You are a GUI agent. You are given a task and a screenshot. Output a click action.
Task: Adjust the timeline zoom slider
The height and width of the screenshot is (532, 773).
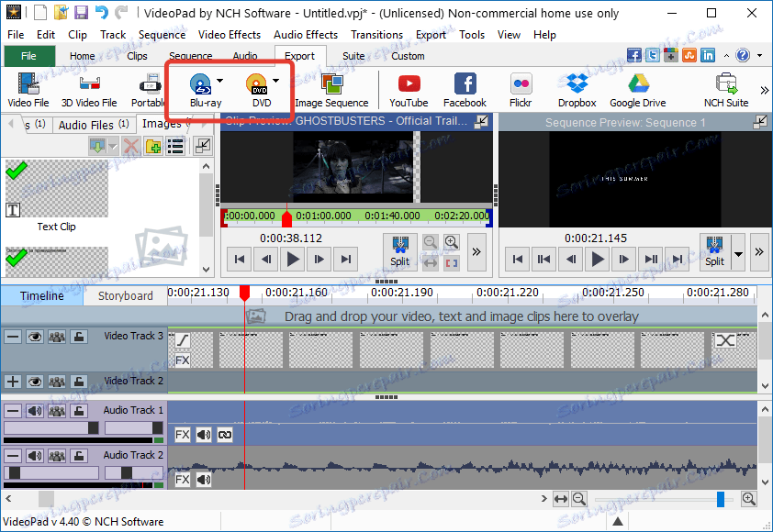click(721, 499)
